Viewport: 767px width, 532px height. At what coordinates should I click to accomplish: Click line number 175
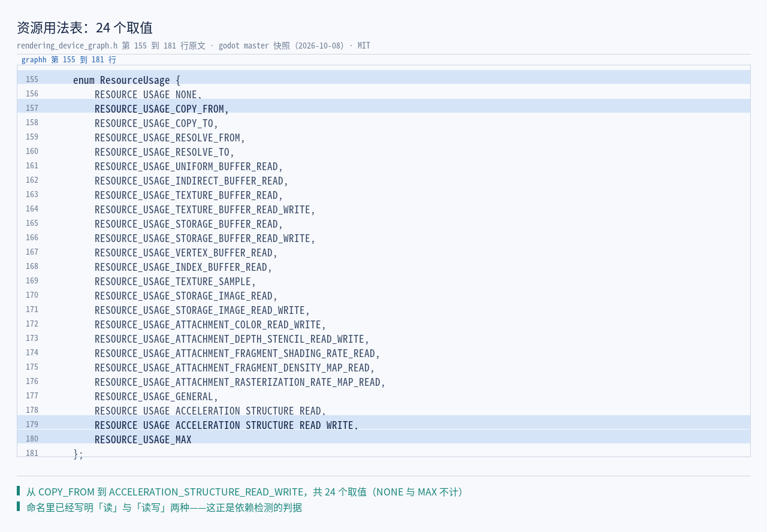click(x=32, y=367)
